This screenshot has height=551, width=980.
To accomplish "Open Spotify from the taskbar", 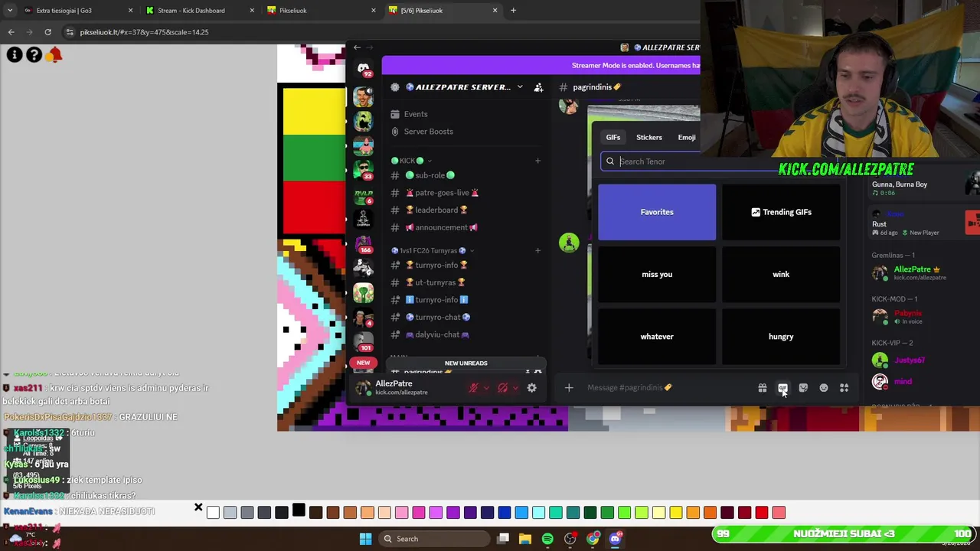I will pos(547,539).
